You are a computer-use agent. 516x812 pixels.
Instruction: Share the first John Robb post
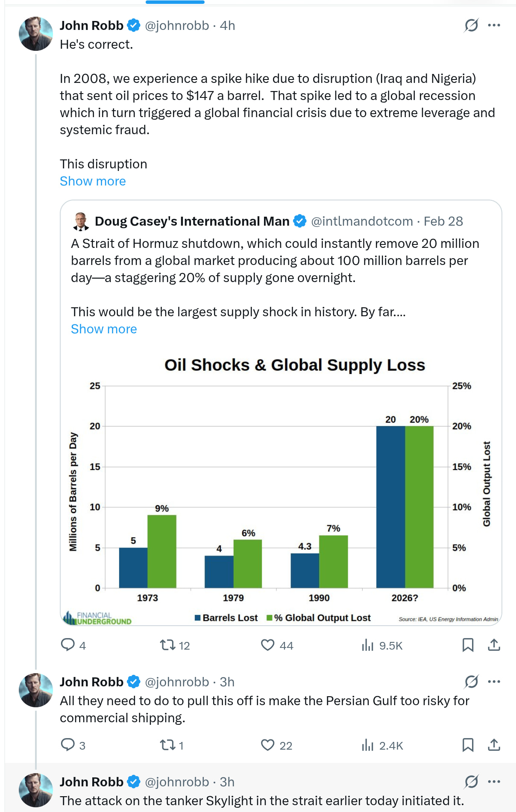click(494, 644)
